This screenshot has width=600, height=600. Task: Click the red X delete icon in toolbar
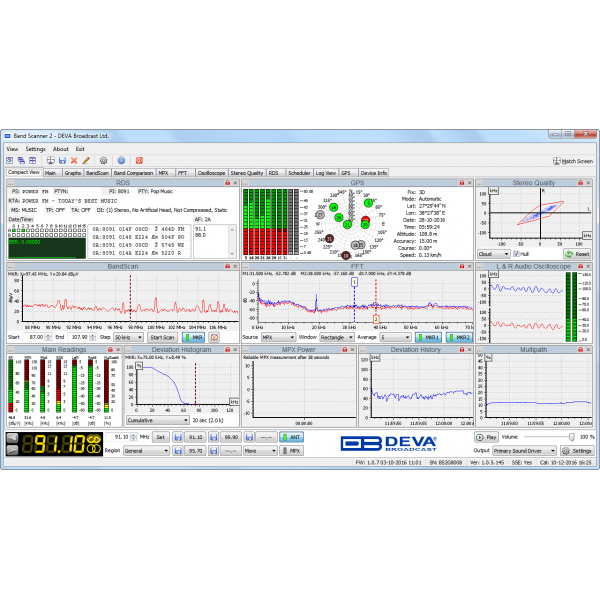point(74,161)
